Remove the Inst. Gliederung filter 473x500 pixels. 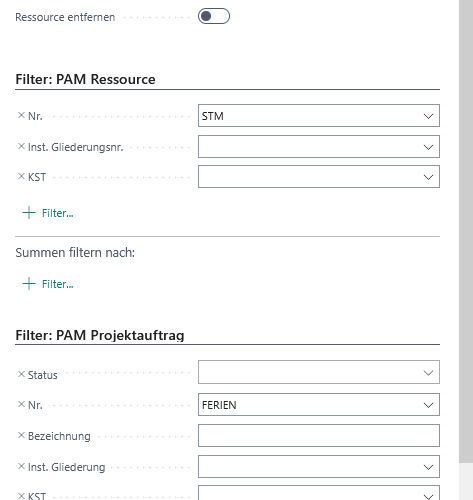tap(21, 466)
